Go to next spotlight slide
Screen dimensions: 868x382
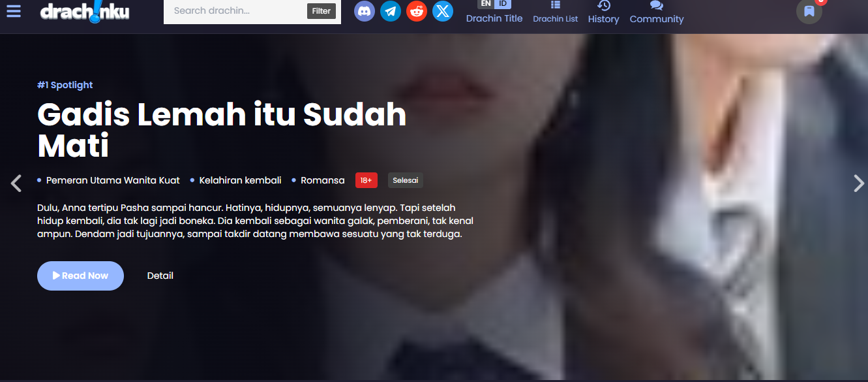(858, 184)
